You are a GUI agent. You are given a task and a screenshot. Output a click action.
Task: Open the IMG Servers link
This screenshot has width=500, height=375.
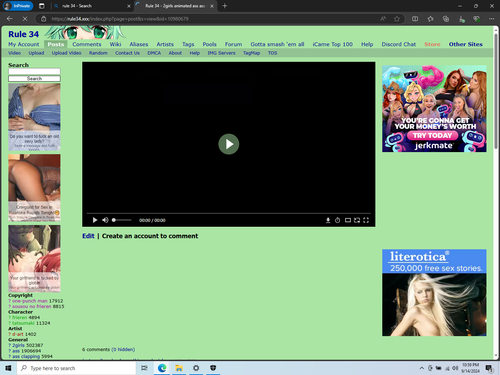tap(221, 53)
